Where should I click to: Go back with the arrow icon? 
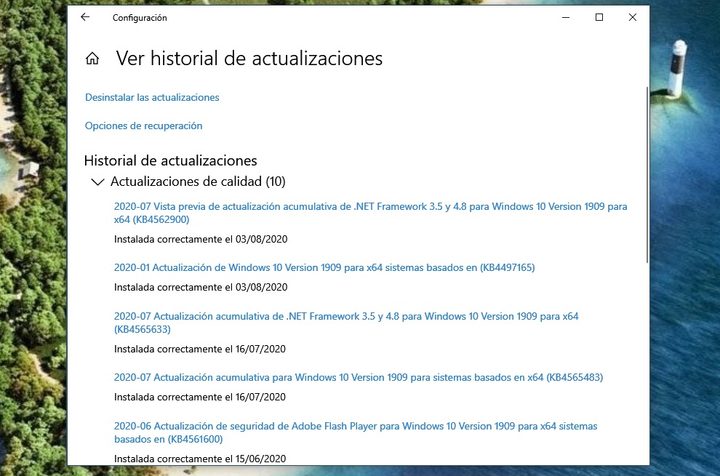(x=85, y=17)
